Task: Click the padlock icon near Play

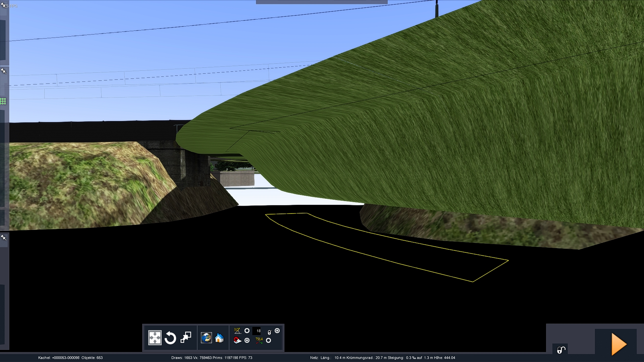Action: click(561, 350)
